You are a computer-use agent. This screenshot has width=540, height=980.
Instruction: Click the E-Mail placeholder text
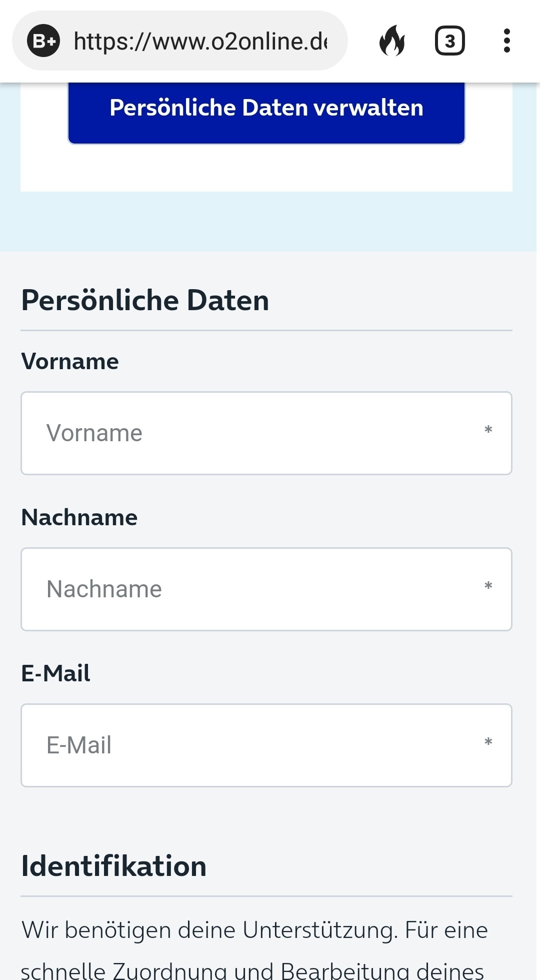(79, 745)
